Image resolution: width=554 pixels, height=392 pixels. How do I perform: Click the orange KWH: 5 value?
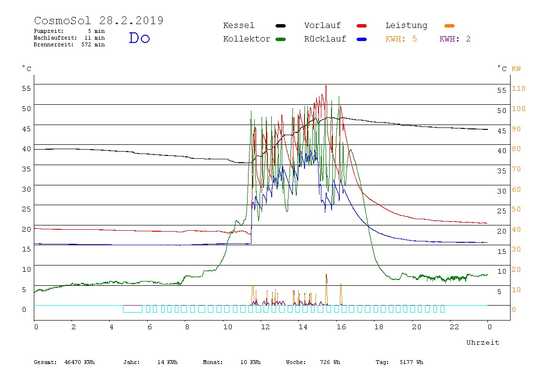pyautogui.click(x=401, y=39)
